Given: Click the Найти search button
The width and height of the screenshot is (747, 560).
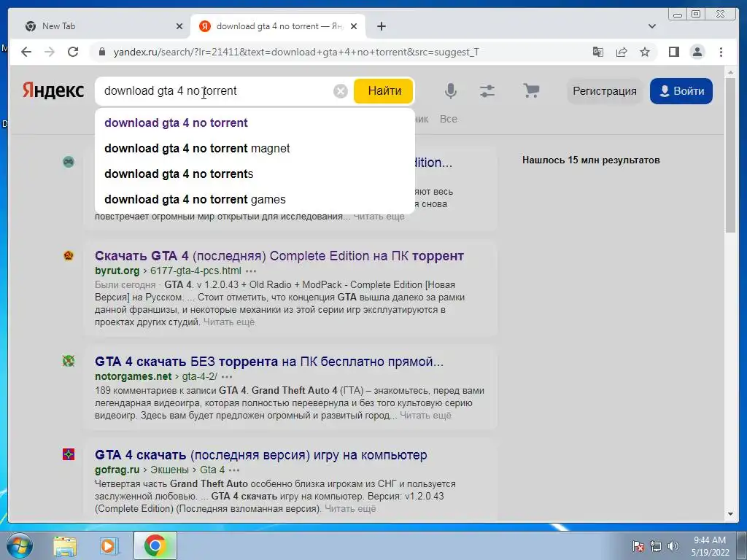Looking at the screenshot, I should pyautogui.click(x=384, y=90).
